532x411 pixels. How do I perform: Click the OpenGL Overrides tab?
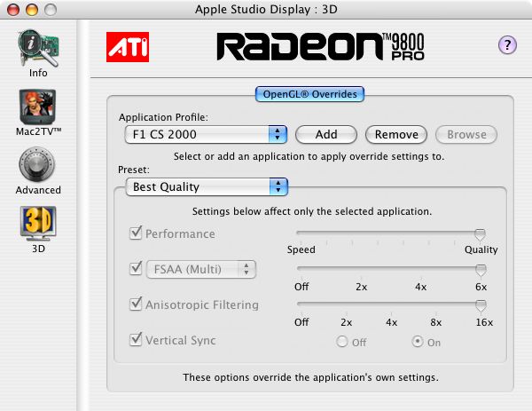pos(309,94)
